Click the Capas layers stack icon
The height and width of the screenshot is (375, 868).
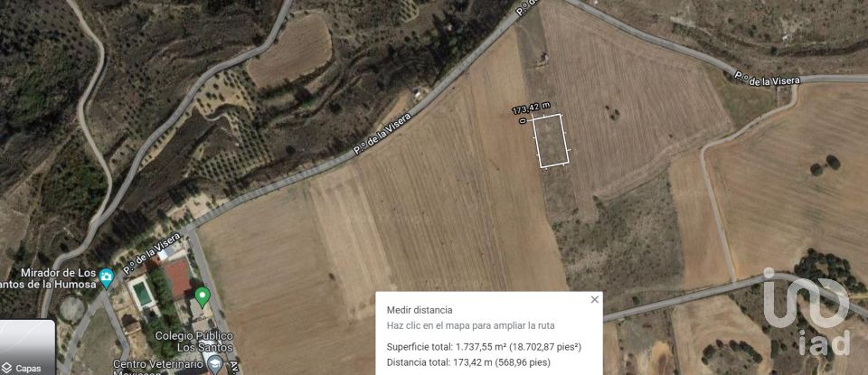pos(7,368)
